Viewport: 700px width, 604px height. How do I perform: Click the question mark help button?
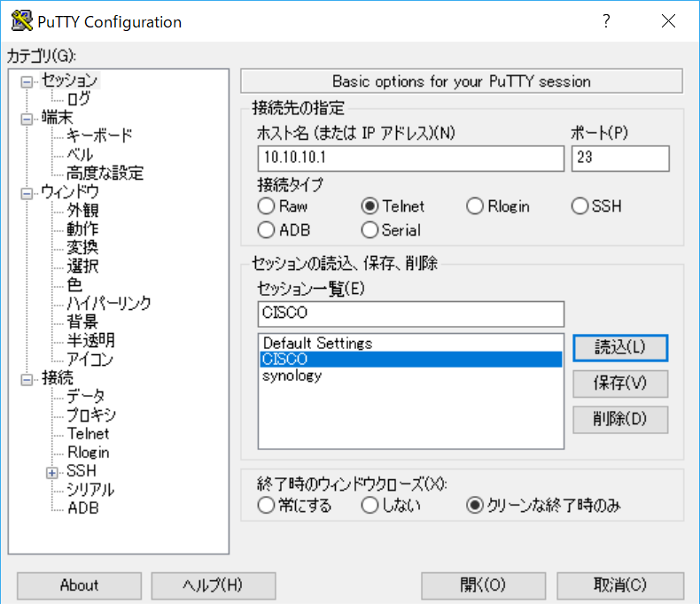pyautogui.click(x=606, y=21)
